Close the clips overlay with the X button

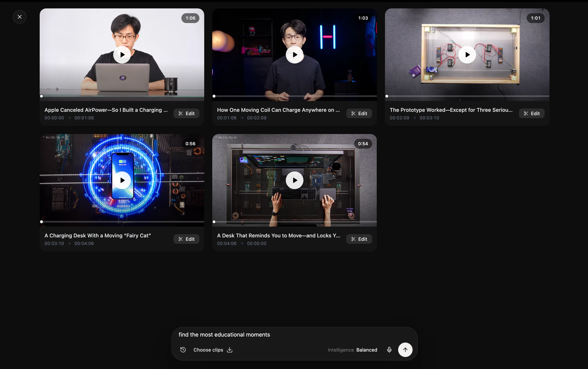coord(19,17)
